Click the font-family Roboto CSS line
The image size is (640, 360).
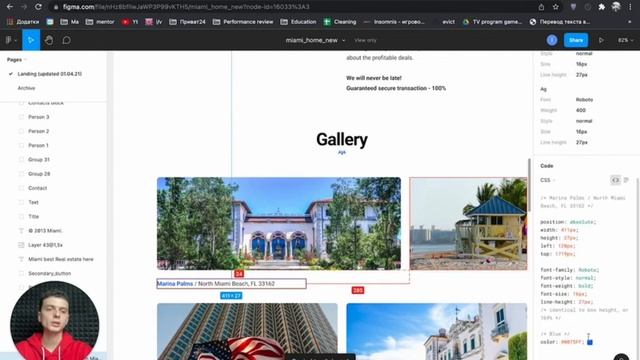point(569,270)
